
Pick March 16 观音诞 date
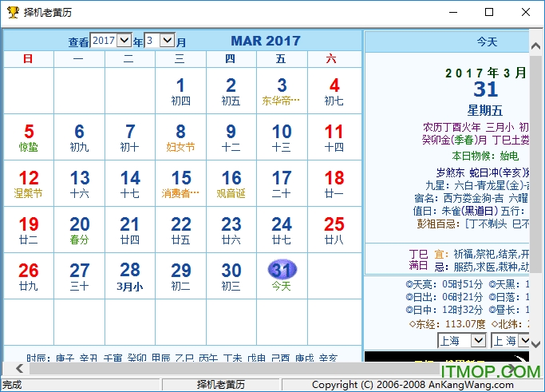231,184
